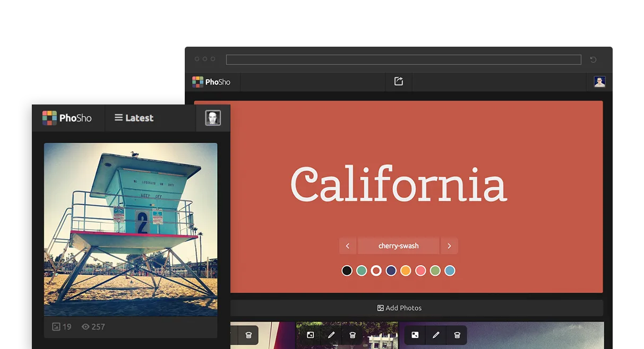
Task: Edit the rightmost photo with pencil icon
Action: pyautogui.click(x=436, y=335)
